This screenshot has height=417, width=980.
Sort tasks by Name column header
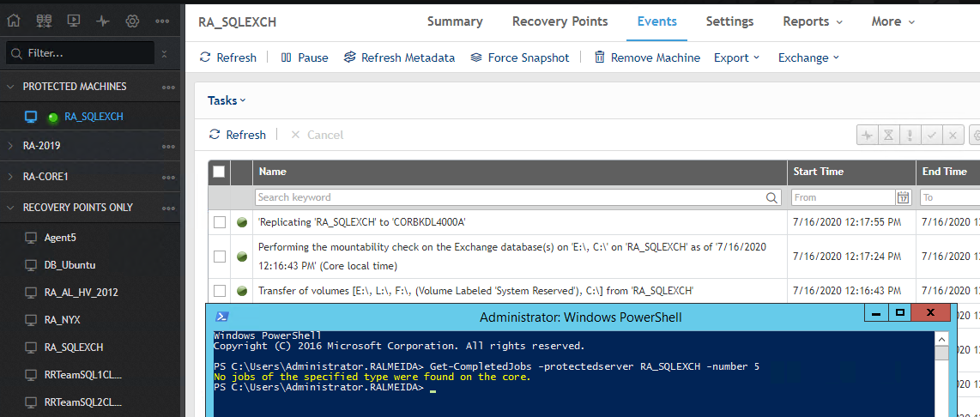click(x=273, y=172)
